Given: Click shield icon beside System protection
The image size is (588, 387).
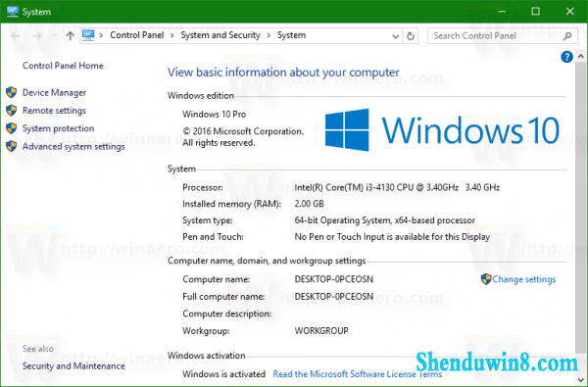Looking at the screenshot, I should pos(11,128).
